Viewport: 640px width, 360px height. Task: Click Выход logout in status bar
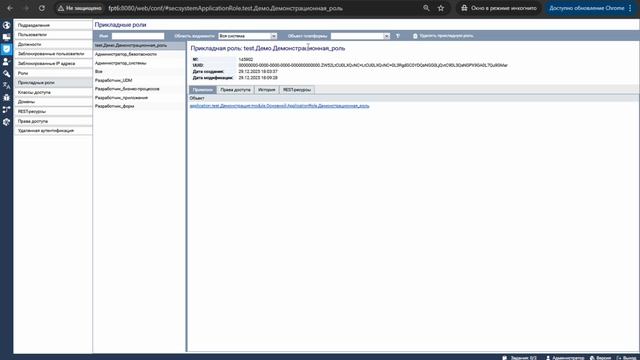(x=627, y=358)
